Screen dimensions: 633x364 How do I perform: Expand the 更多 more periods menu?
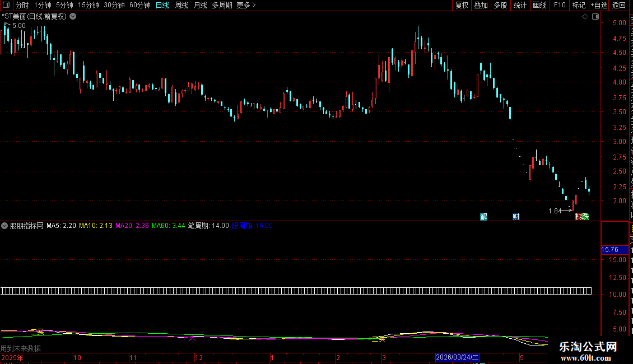pos(246,5)
